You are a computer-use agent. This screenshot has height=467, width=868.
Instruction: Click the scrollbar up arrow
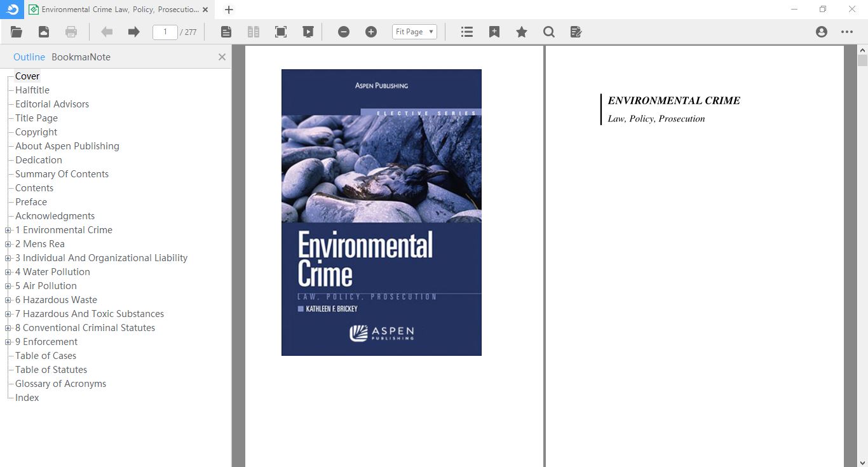tap(862, 50)
